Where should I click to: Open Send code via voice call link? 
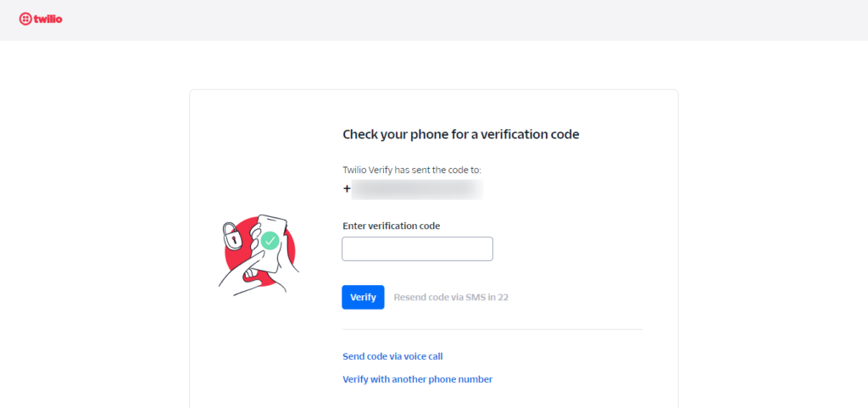tap(392, 356)
